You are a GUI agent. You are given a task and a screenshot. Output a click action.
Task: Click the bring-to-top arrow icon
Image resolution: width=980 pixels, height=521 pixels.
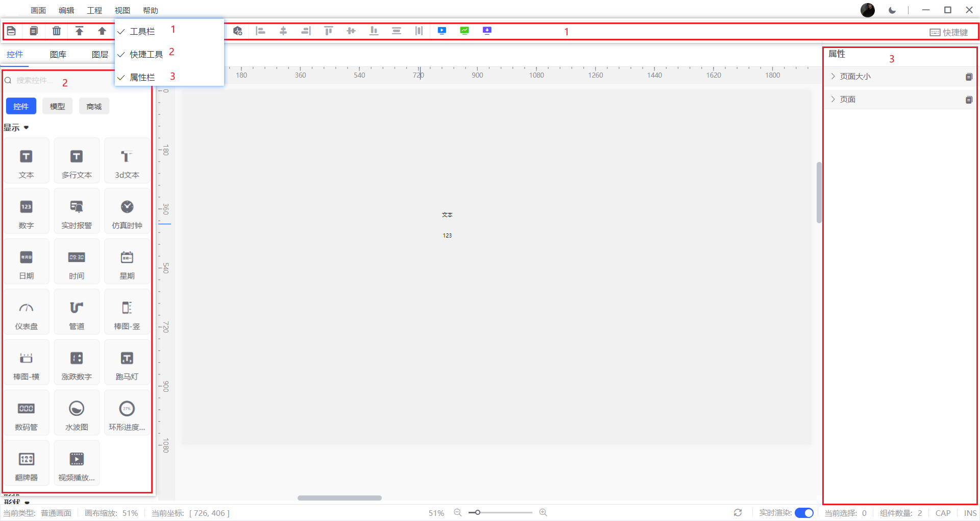79,31
